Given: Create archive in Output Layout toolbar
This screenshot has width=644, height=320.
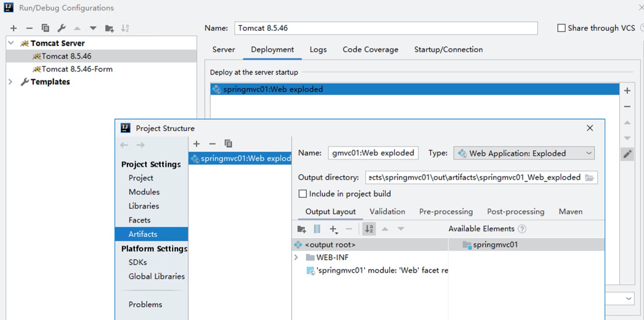Looking at the screenshot, I should point(317,229).
